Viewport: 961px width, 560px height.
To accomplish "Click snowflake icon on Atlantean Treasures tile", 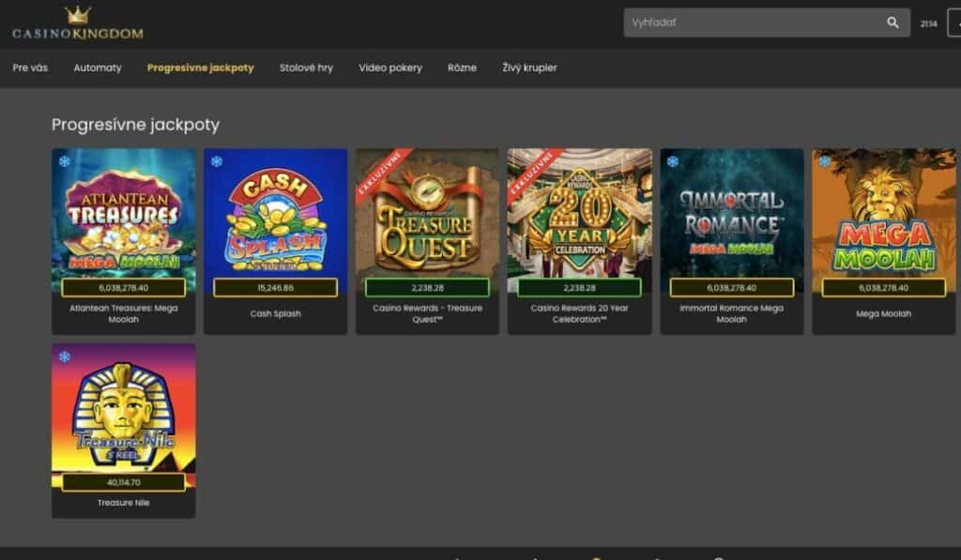I will (x=65, y=162).
